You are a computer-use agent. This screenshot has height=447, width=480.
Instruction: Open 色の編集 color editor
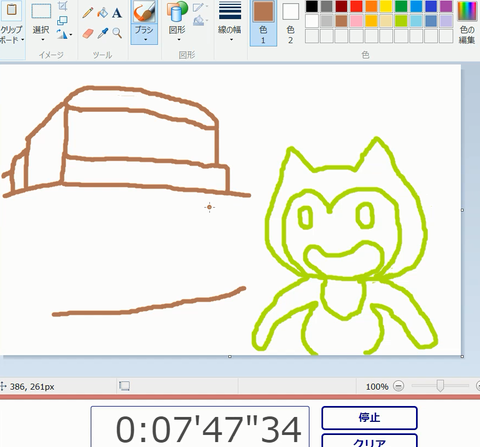[467, 23]
